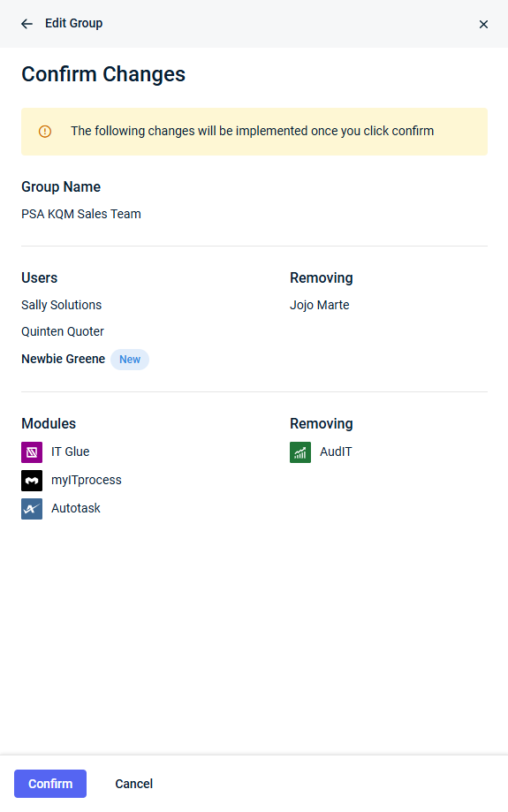Confirm the group changes
This screenshot has width=508, height=812.
(x=50, y=784)
